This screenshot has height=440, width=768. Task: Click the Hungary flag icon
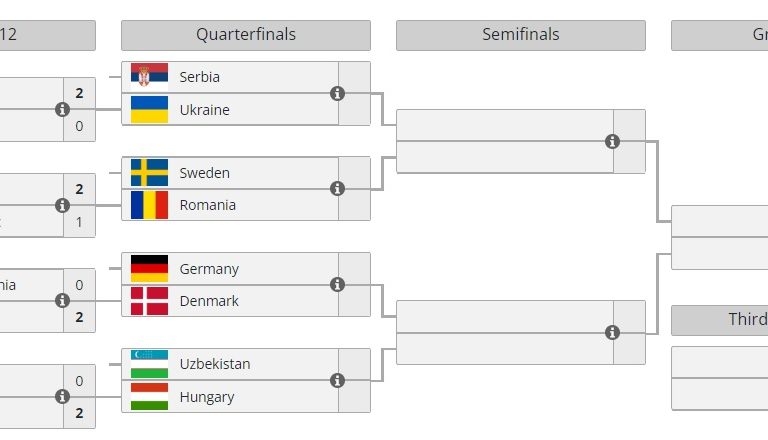click(x=149, y=396)
